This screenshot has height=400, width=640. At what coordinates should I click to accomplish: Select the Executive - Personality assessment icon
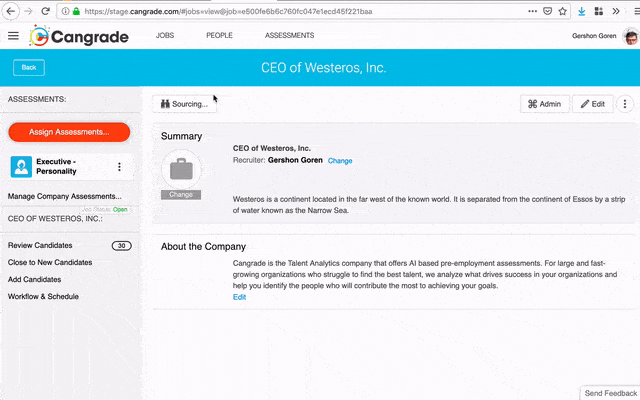pyautogui.click(x=21, y=167)
